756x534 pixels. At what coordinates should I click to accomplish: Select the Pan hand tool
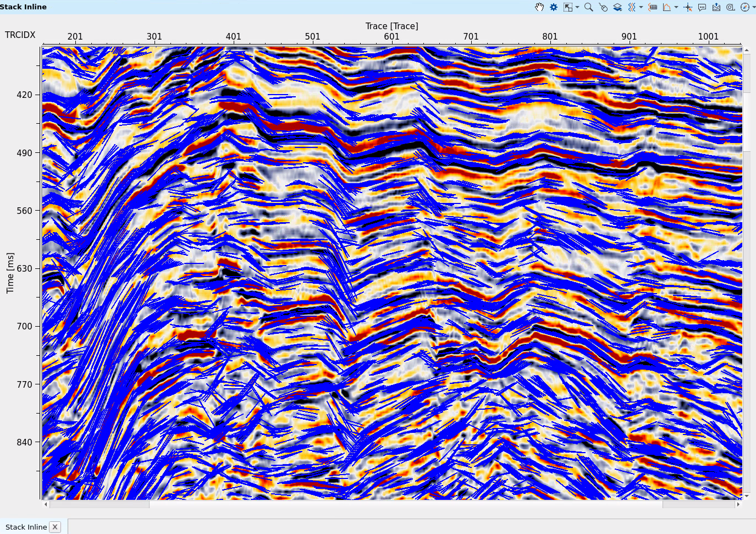539,7
